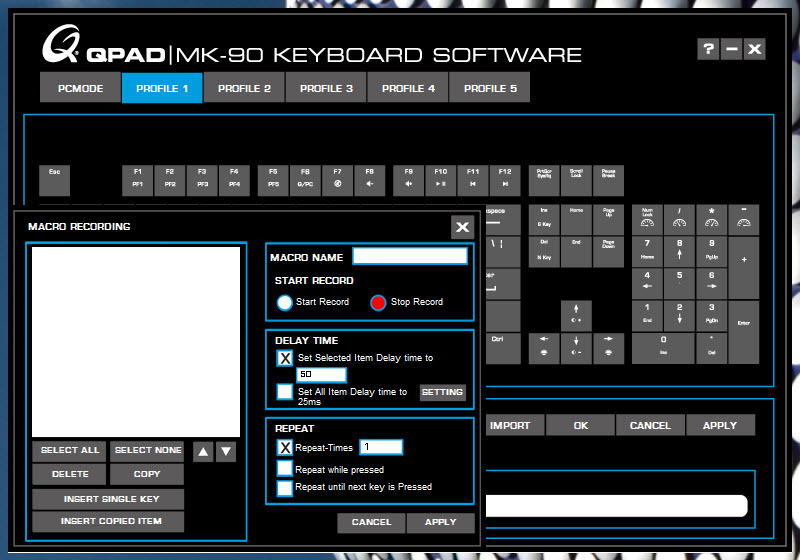Click the numpad 6 right-arrow key

[711, 284]
